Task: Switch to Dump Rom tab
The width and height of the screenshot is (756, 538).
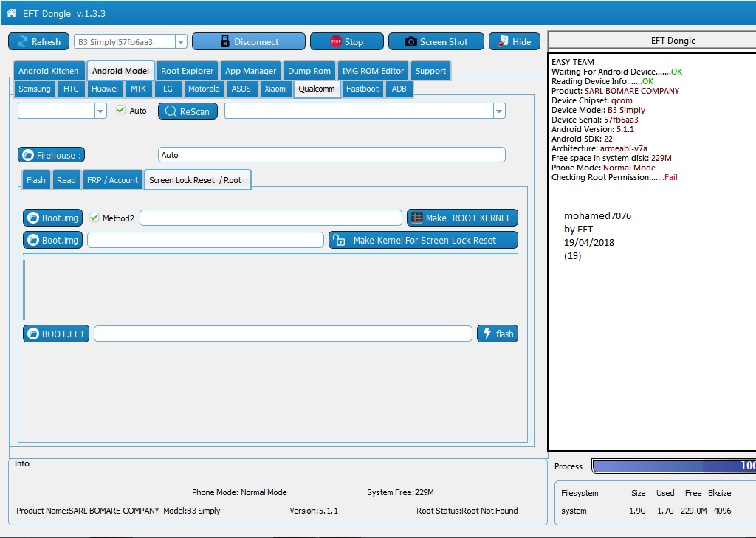Action: point(309,71)
